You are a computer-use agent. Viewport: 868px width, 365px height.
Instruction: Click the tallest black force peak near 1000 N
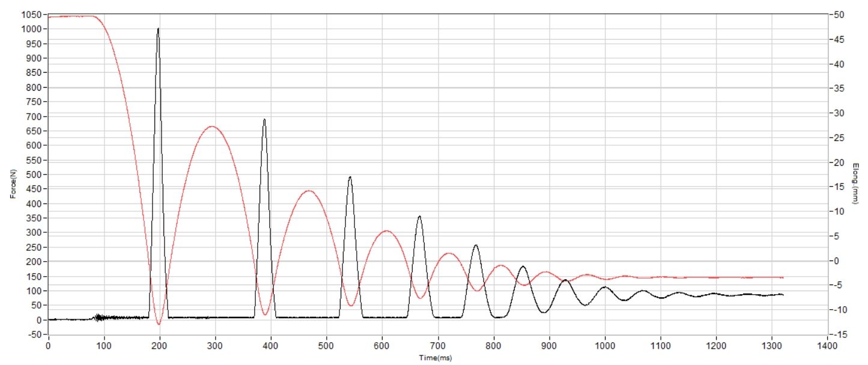[x=158, y=29]
